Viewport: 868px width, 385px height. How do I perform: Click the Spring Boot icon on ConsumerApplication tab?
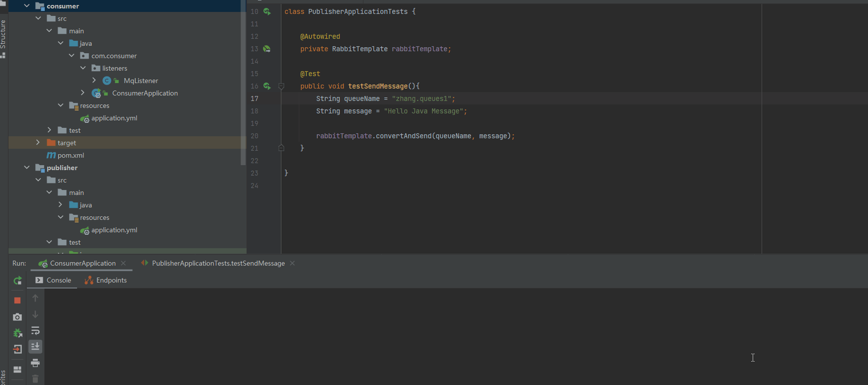coord(43,263)
